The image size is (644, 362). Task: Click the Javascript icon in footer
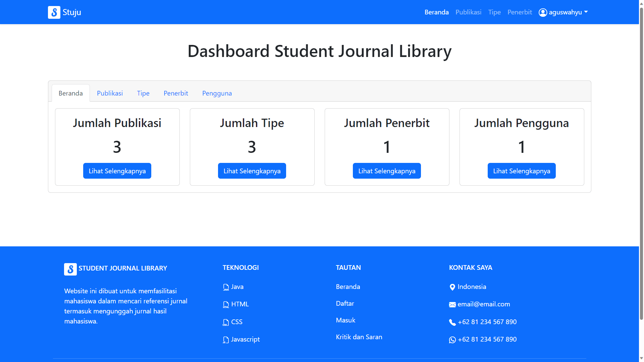tap(226, 340)
